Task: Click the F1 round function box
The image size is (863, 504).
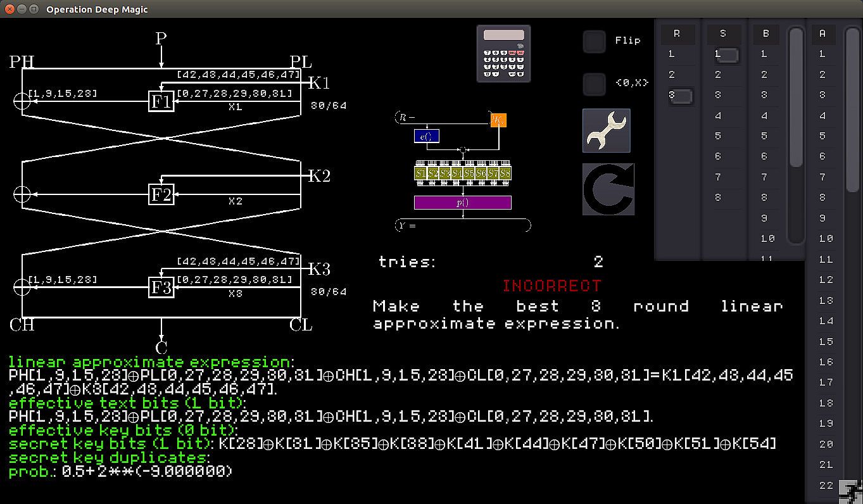Action: [161, 101]
